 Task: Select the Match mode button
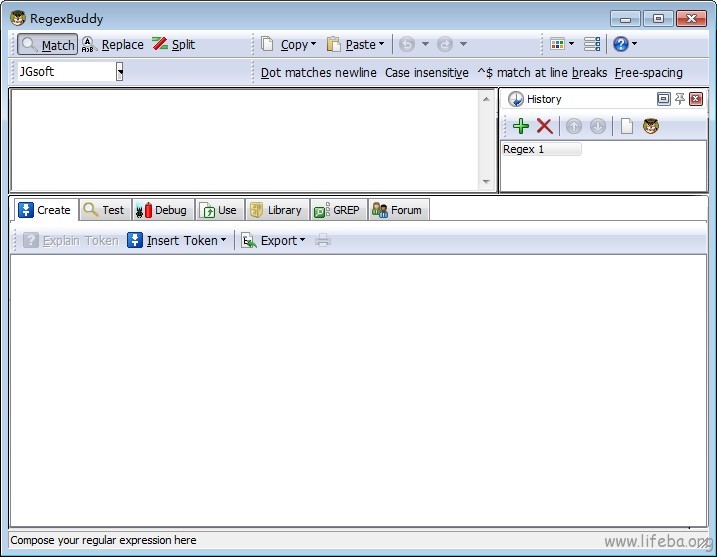[x=48, y=44]
